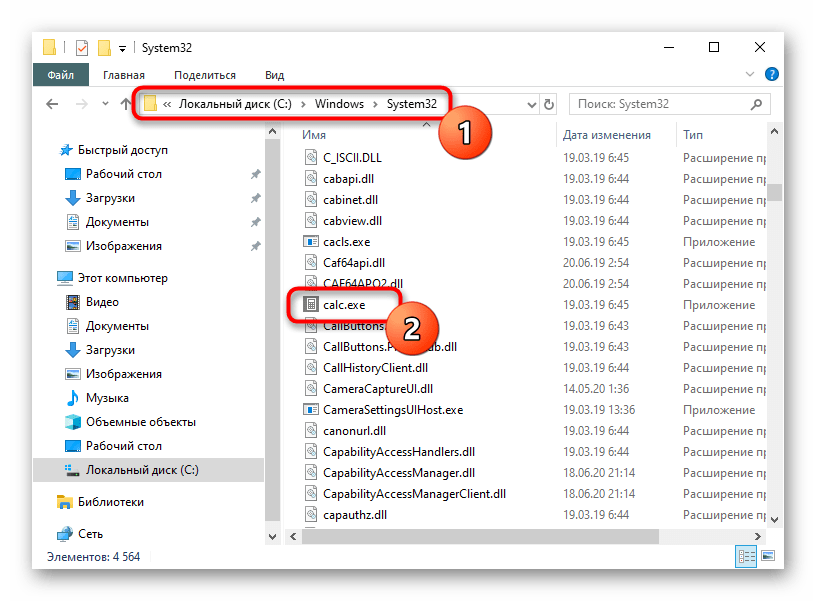Expand the ribbon with the chevron
This screenshot has height=601, width=816.
click(750, 74)
